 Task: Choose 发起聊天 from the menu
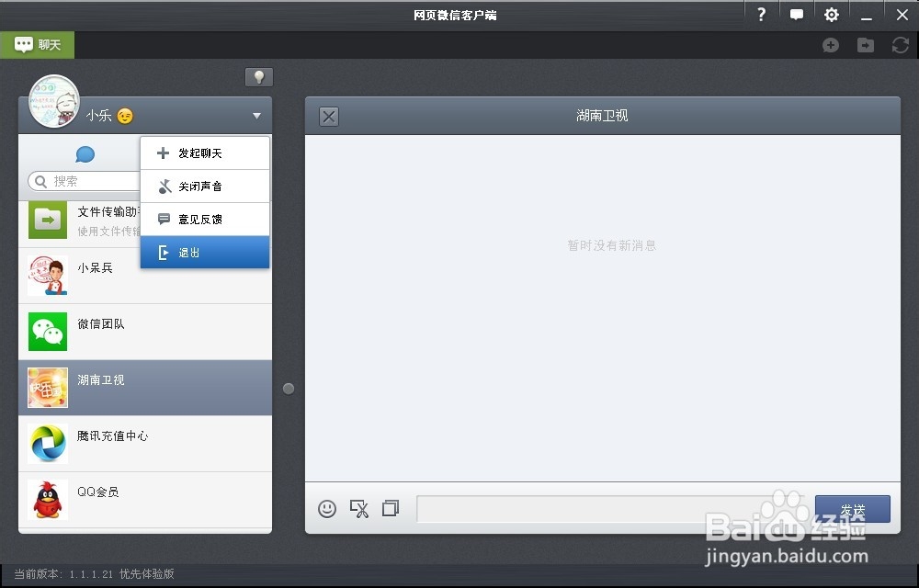[x=205, y=153]
